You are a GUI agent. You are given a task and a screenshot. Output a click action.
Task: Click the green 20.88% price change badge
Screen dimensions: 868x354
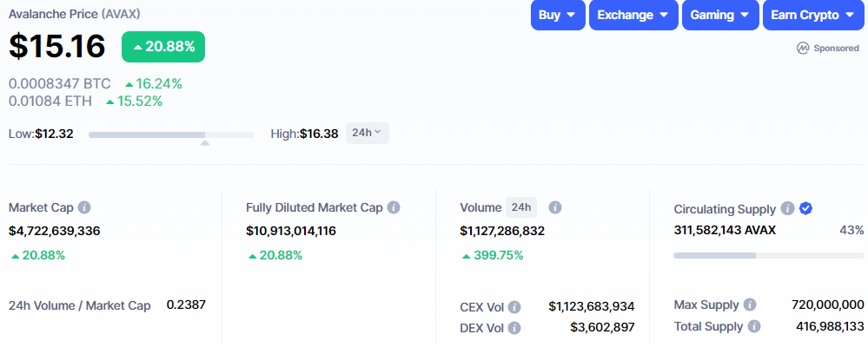pos(163,47)
